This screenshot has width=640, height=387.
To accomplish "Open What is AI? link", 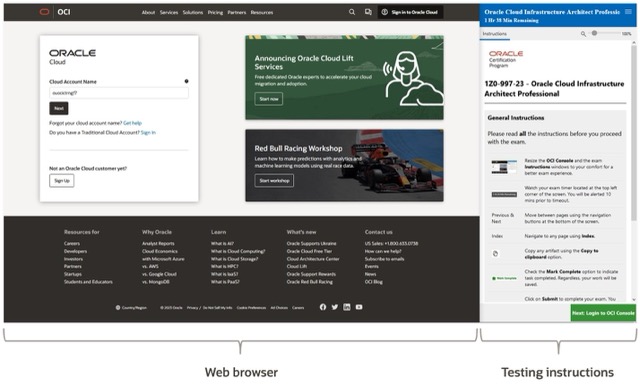I will click(222, 243).
